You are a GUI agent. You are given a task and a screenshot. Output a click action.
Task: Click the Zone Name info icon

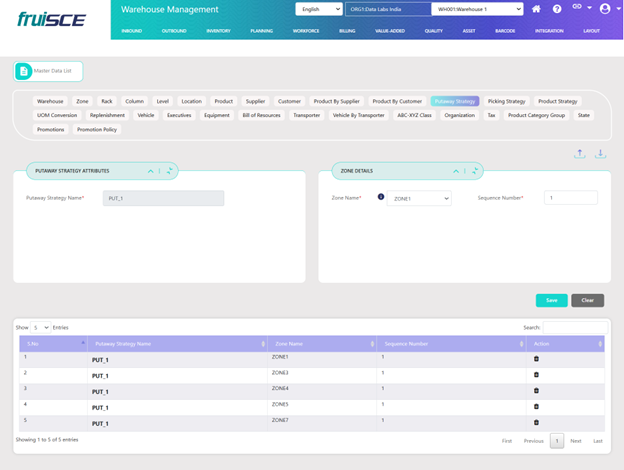click(x=381, y=197)
